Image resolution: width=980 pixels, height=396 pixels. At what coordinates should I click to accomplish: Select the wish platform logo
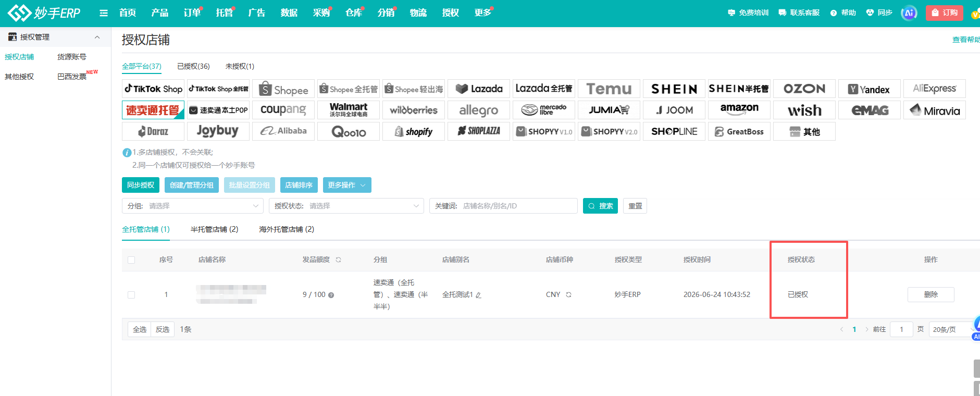click(x=804, y=110)
